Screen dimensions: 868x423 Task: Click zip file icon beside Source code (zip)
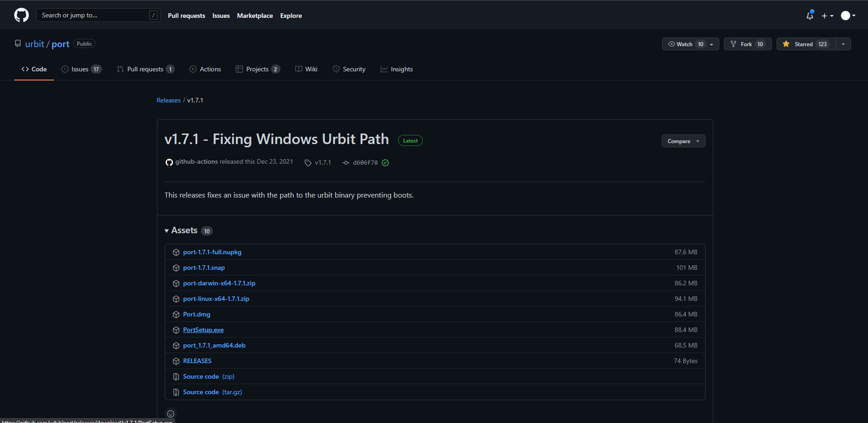(176, 377)
